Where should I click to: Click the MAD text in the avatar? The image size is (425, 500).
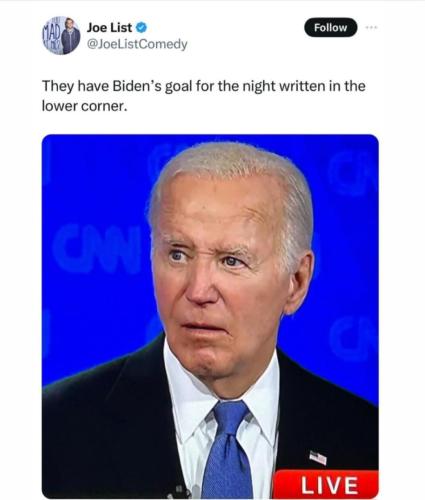click(x=51, y=33)
